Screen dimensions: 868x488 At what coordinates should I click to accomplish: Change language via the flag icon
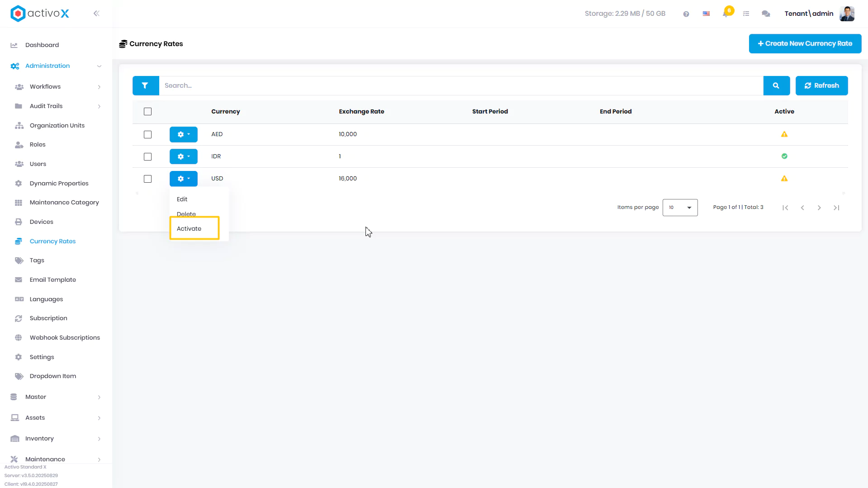tap(706, 14)
